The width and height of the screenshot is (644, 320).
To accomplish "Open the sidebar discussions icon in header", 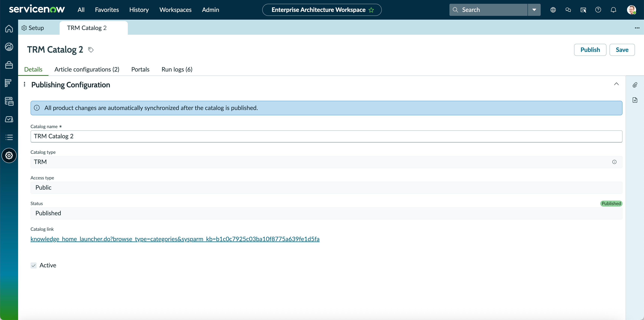I will [x=583, y=10].
